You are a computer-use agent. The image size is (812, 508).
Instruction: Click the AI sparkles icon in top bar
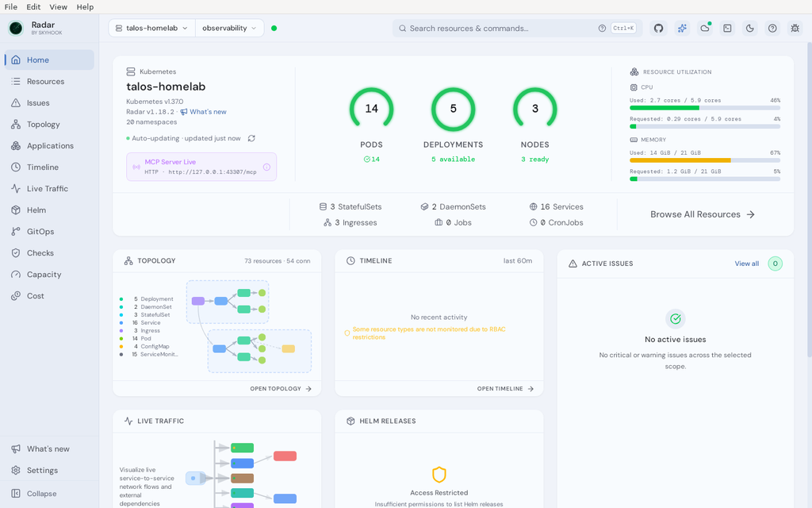[682, 28]
